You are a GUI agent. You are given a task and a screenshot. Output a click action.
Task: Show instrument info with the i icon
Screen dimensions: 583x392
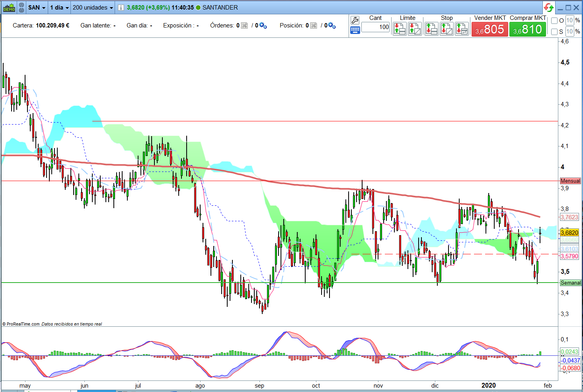121,8
